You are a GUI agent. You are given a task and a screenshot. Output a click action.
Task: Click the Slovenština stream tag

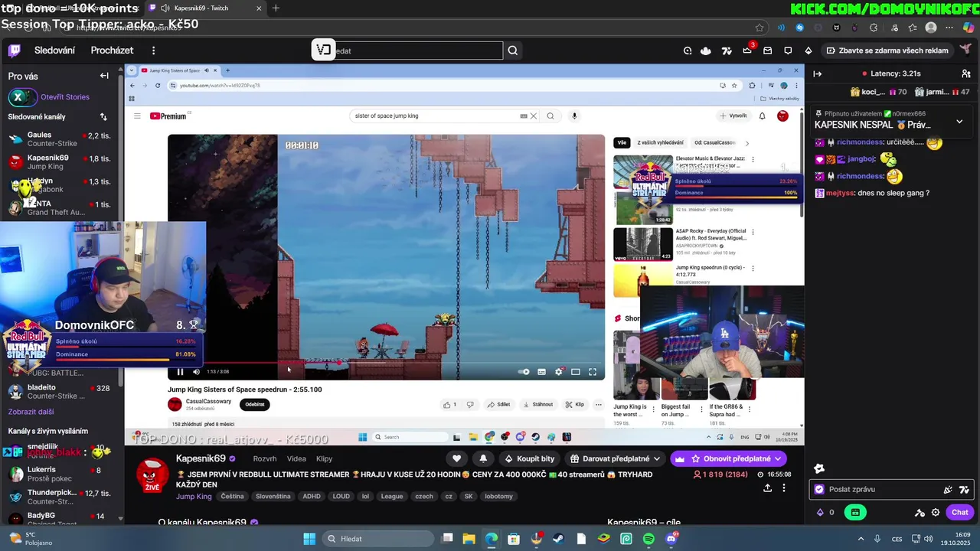273,496
